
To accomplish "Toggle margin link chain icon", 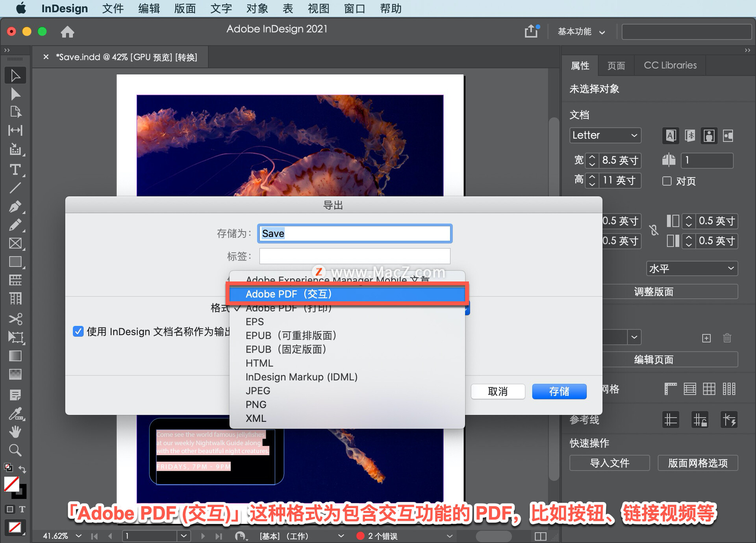I will tap(654, 230).
